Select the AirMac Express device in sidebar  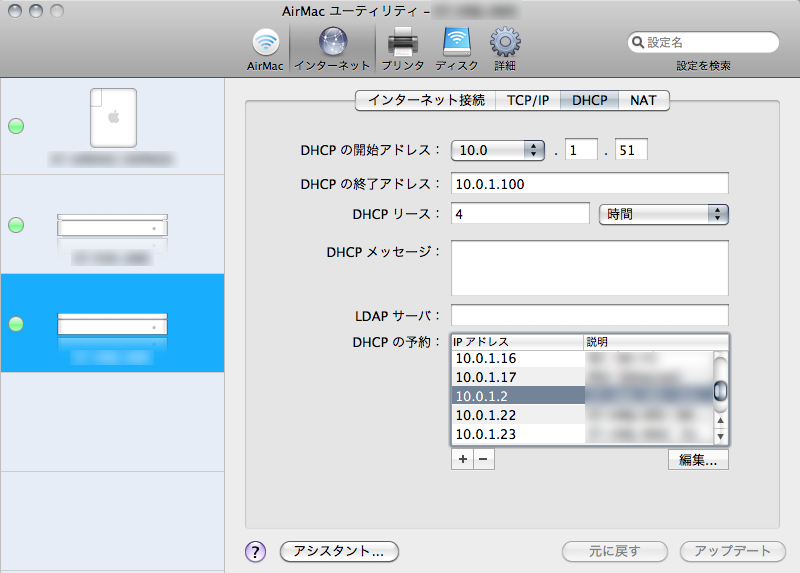point(112,125)
